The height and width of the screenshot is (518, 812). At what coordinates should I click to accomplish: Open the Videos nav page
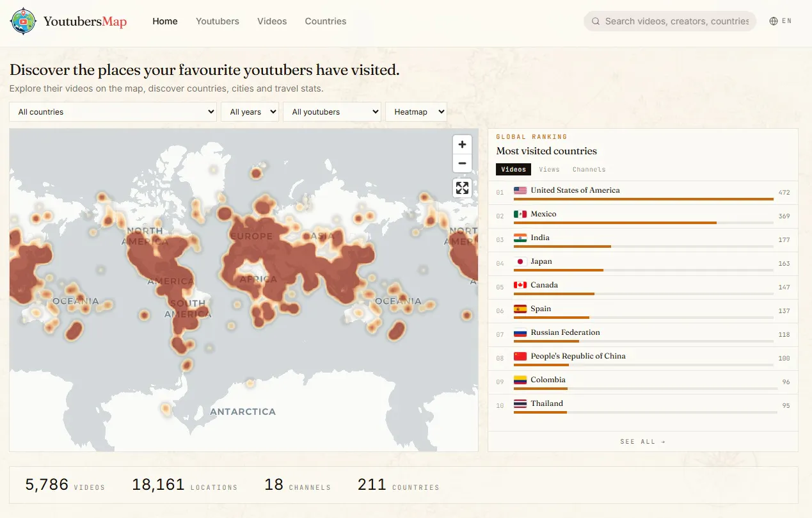tap(272, 21)
